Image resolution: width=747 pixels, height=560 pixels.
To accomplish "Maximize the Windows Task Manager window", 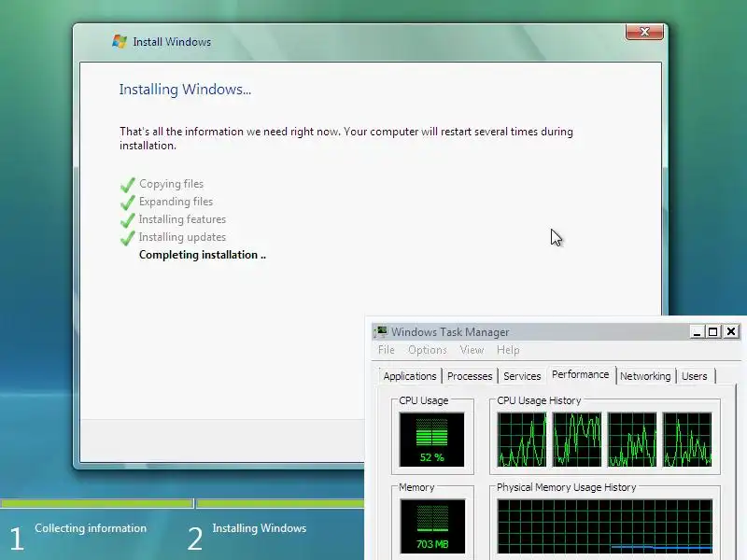I will 713,331.
